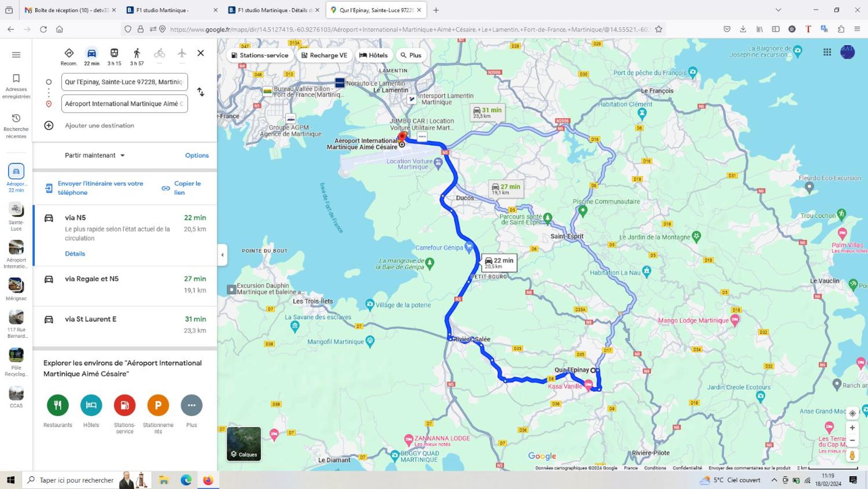Select the walking travel mode icon
Screen dimensions: 868x489
pos(137,57)
